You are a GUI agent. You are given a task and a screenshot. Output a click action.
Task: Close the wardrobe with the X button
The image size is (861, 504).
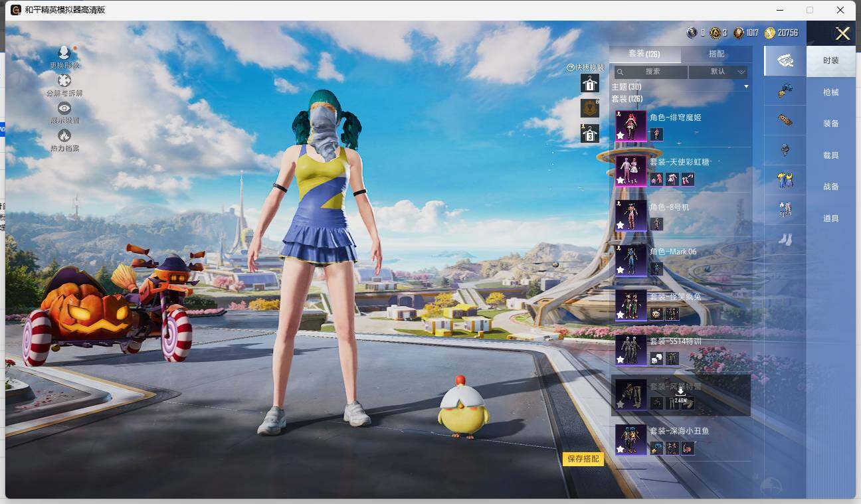pos(843,34)
